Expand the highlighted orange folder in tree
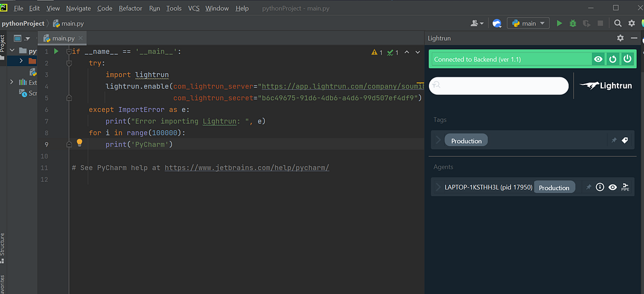Viewport: 644px width, 294px height. click(21, 61)
